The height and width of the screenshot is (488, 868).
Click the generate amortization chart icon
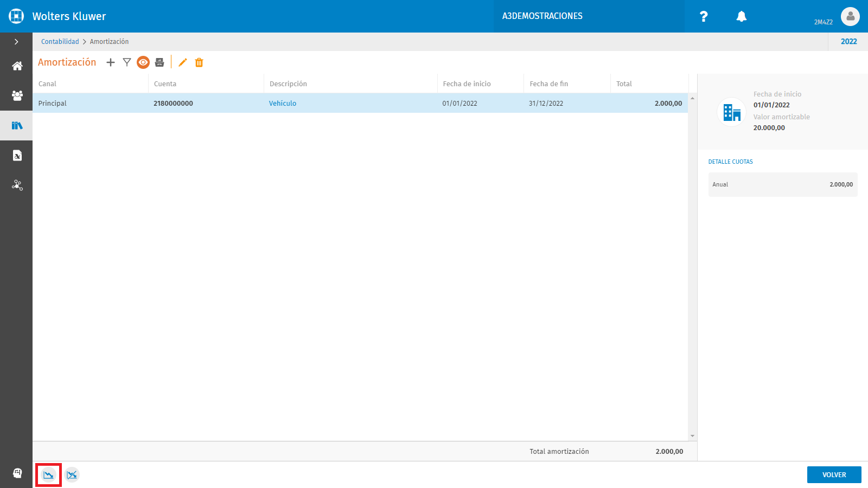pyautogui.click(x=49, y=475)
